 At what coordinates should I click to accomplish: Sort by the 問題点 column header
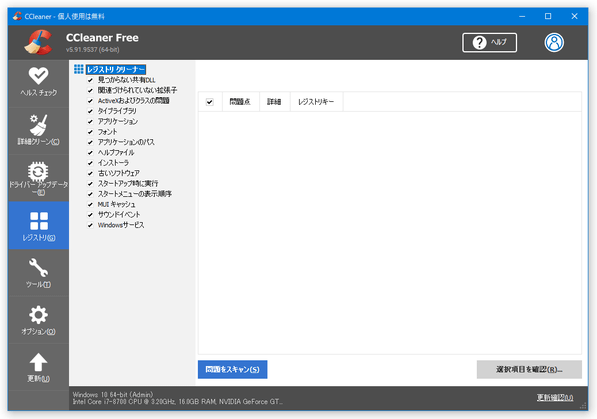tap(240, 102)
